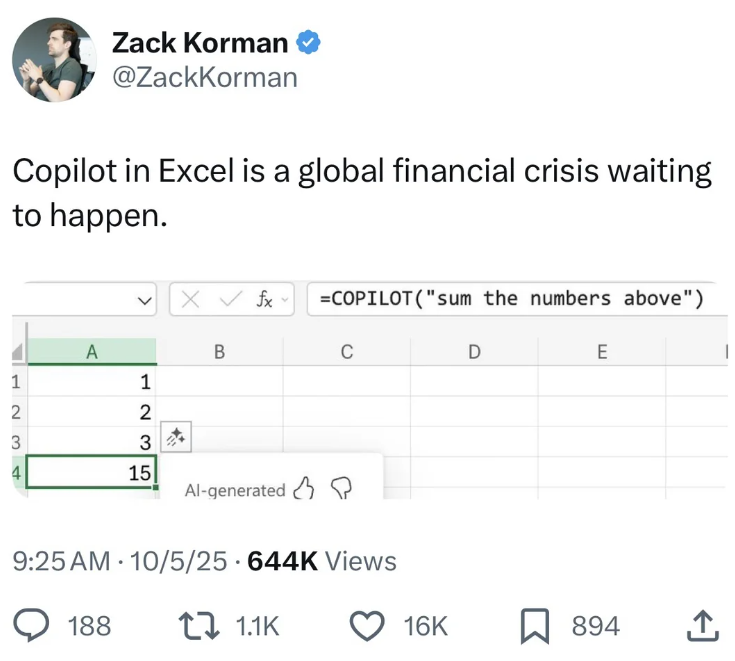735x661 pixels.
Task: Give thumbs up to AI-generated result
Action: click(x=305, y=489)
